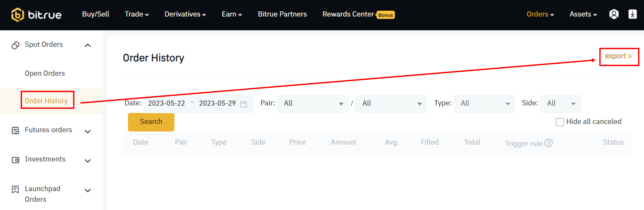Collapse the Spot Orders section
Image resolution: width=644 pixels, height=210 pixels.
(x=87, y=45)
